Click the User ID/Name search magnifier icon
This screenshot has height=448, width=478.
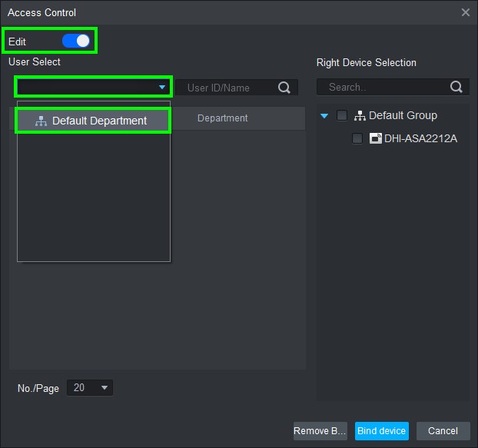tap(284, 88)
